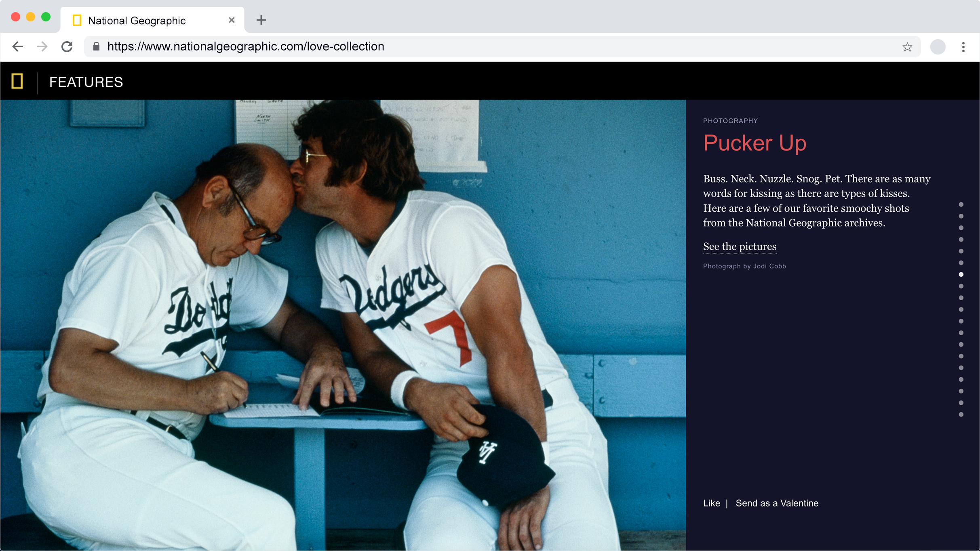Click the browser forward arrow
The height and width of the screenshot is (551, 980).
pyautogui.click(x=42, y=46)
